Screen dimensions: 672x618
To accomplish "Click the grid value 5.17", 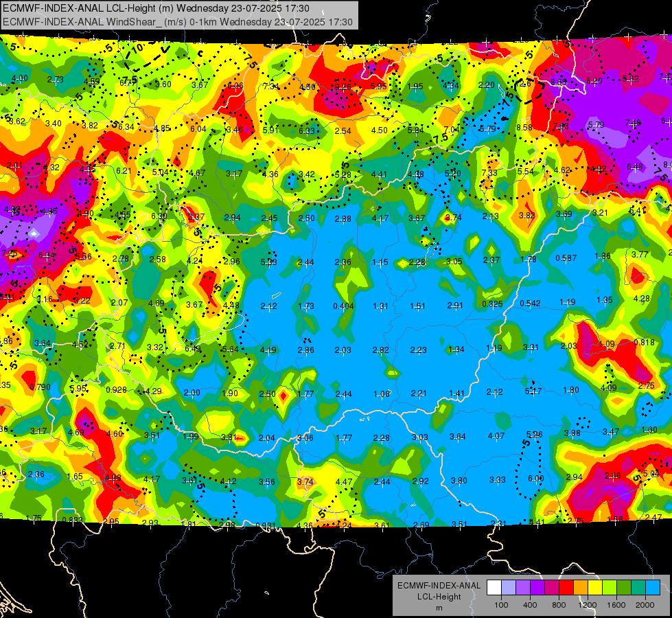I will coord(533,391).
